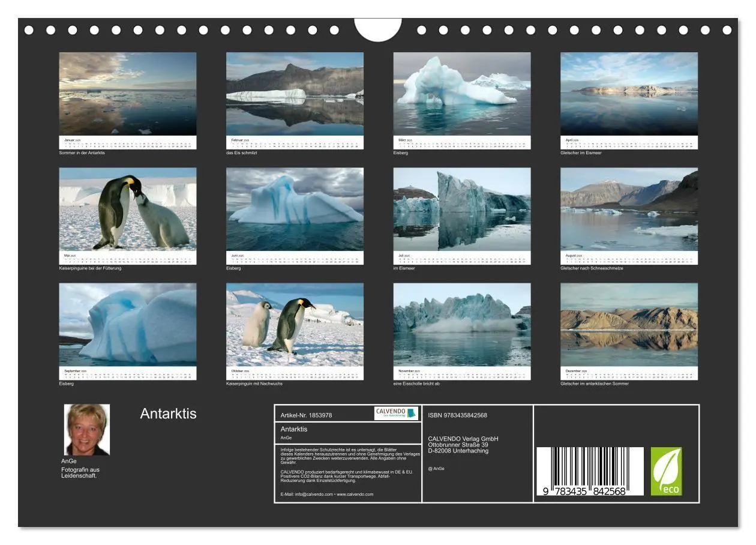
Task: Open the Juli ice cliff photo
Action: (x=462, y=209)
